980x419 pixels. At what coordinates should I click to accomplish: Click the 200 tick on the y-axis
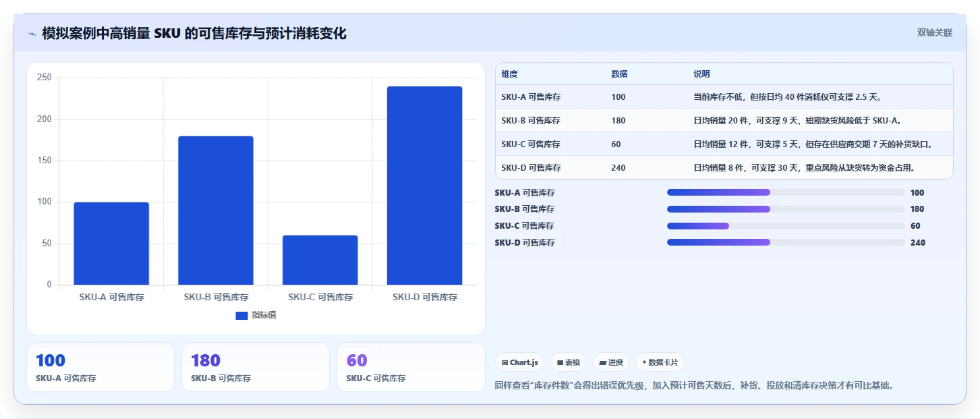point(45,119)
